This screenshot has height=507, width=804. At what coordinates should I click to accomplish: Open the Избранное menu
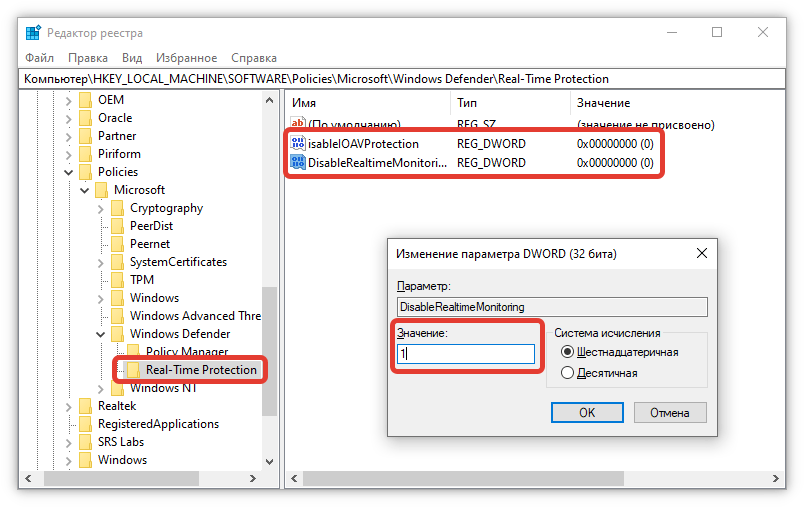(x=186, y=58)
